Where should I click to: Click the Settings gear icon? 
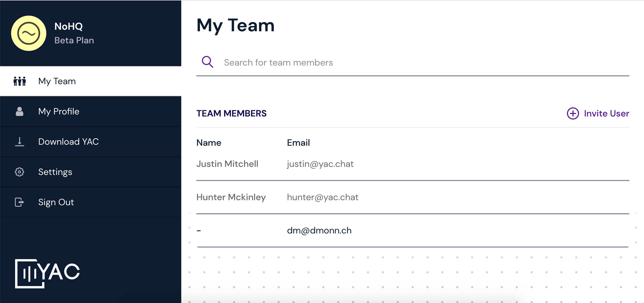click(x=19, y=172)
